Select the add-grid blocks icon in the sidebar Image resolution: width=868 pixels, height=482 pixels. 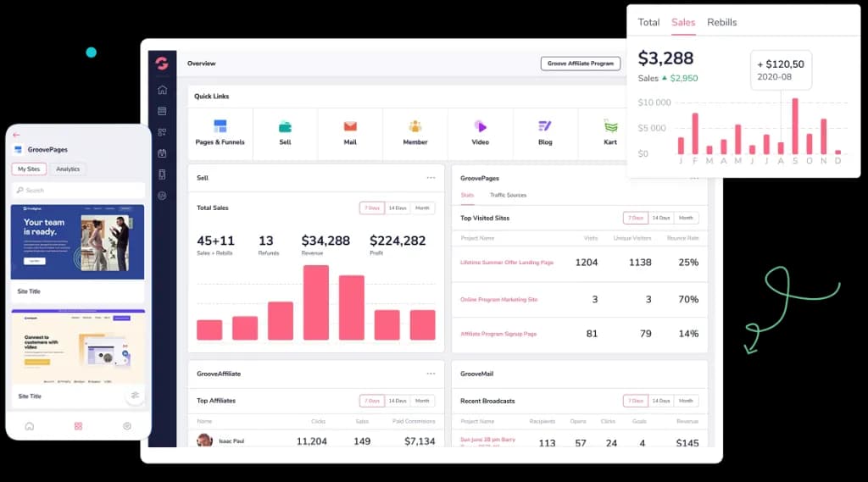click(162, 132)
